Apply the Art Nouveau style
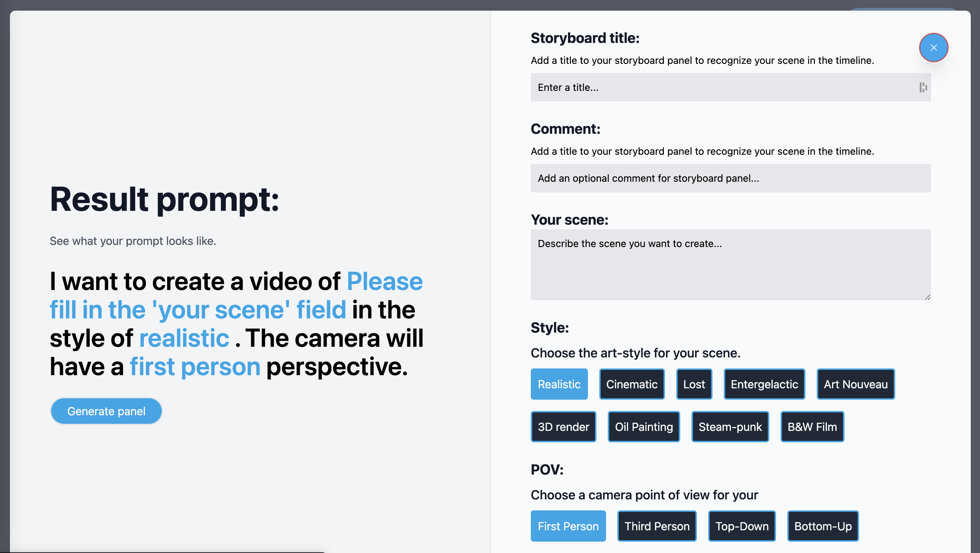980x553 pixels. [855, 384]
